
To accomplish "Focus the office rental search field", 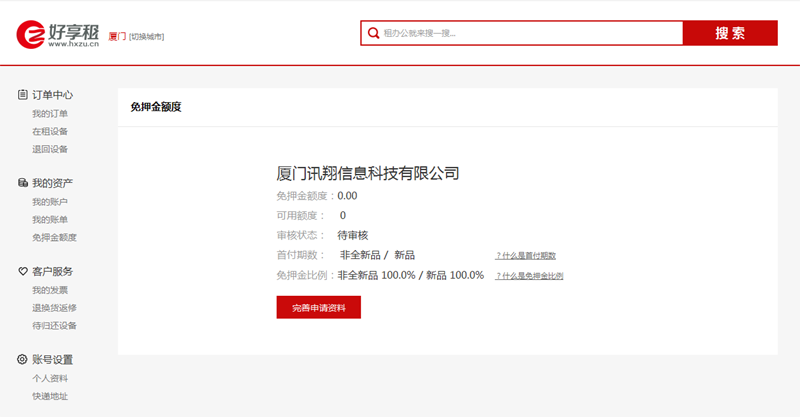I will tap(521, 33).
